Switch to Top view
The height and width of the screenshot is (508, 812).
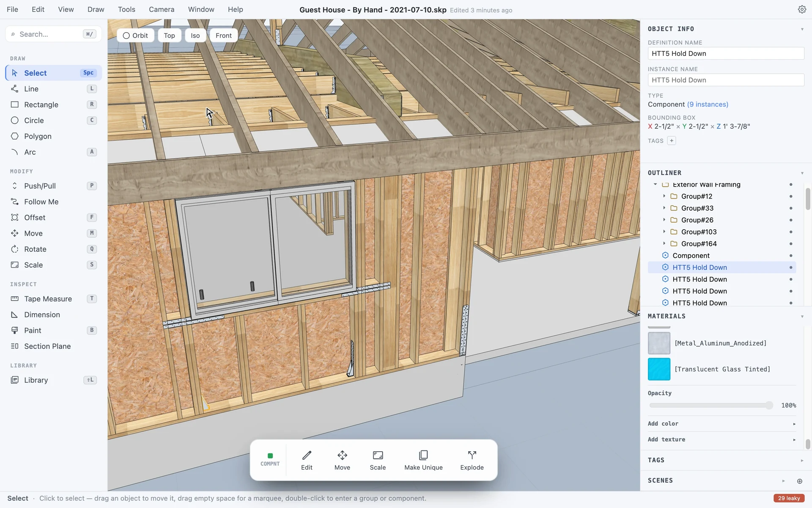(x=170, y=36)
